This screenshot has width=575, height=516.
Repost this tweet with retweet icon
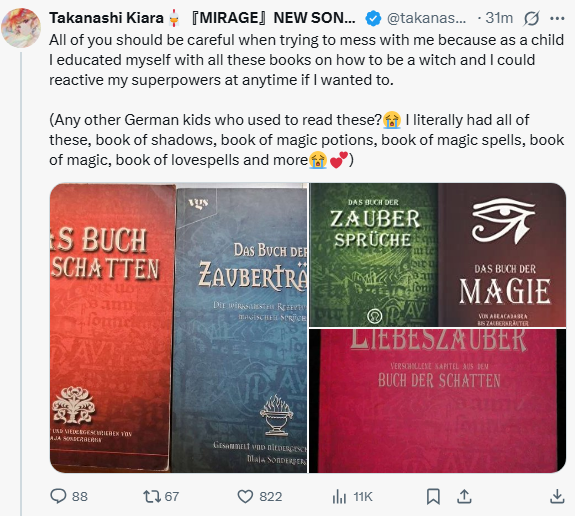[x=151, y=496]
